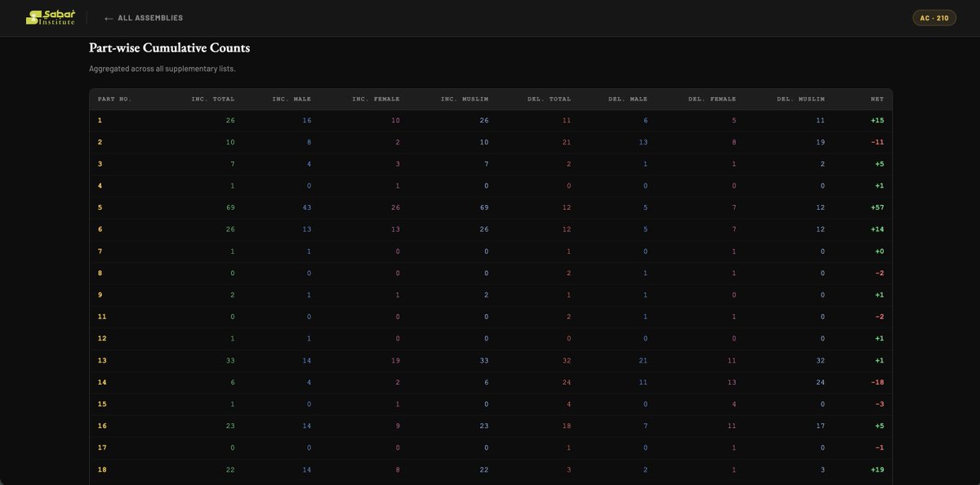Select part number 17 row label
The image size is (980, 485).
click(102, 447)
